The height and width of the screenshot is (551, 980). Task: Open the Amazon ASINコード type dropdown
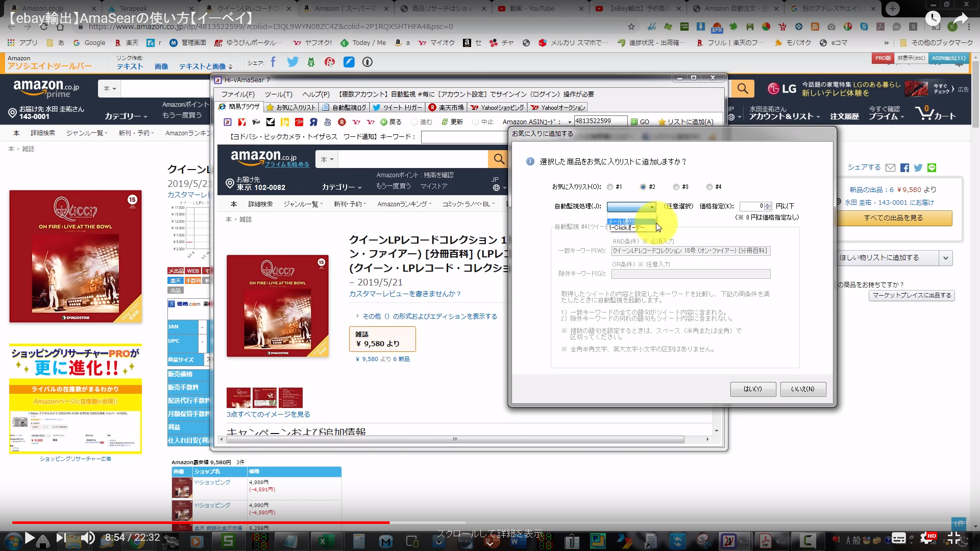[x=570, y=122]
